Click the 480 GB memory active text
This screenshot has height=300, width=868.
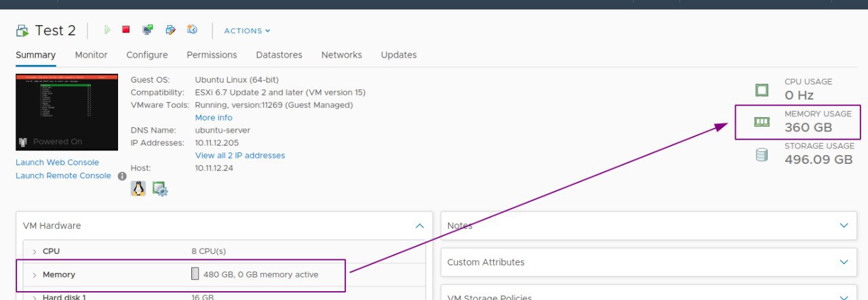tap(261, 275)
